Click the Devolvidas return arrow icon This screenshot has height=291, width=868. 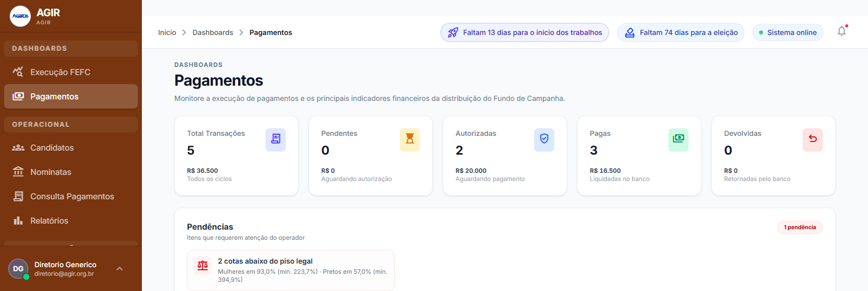[x=813, y=139]
